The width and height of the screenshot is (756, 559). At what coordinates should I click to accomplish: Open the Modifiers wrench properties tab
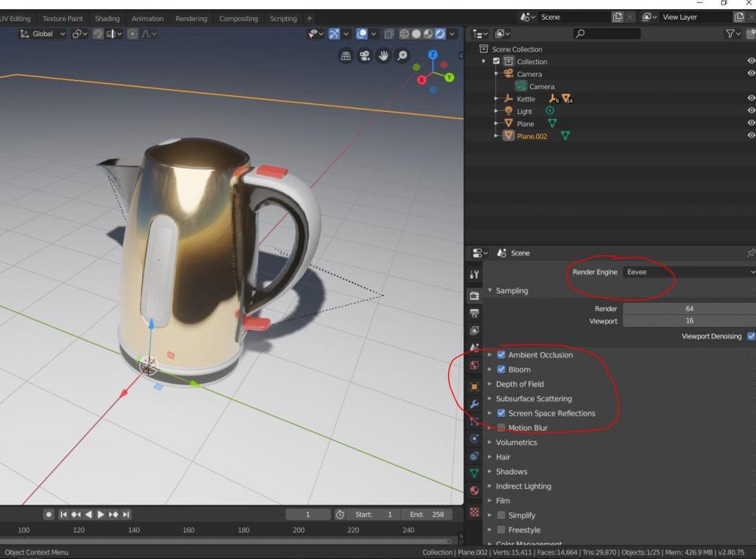(474, 405)
